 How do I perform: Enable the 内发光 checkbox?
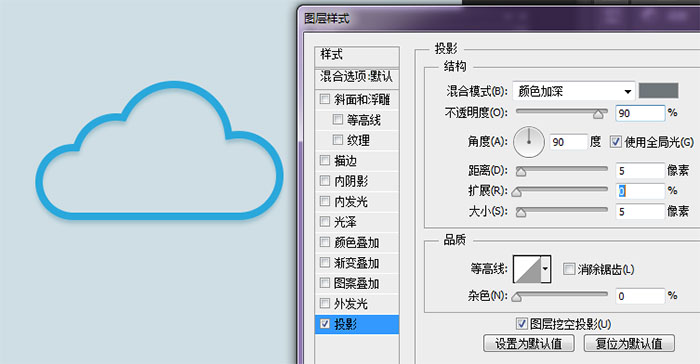tap(325, 201)
